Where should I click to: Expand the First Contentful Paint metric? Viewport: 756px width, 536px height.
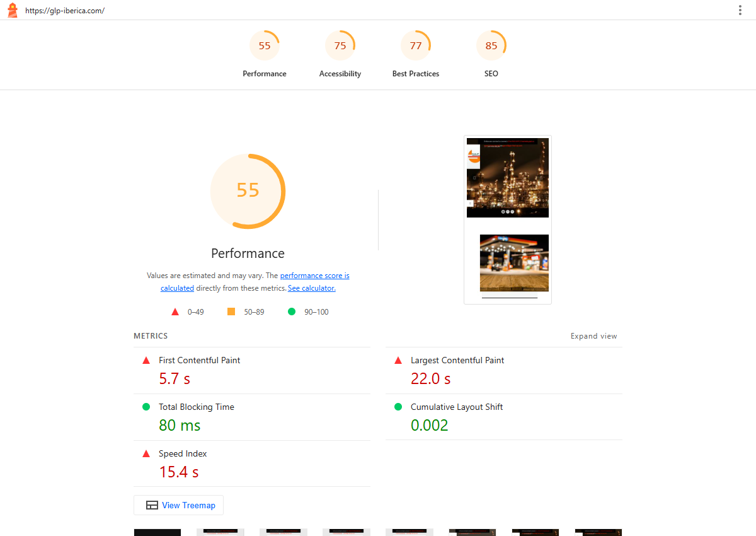pos(252,371)
